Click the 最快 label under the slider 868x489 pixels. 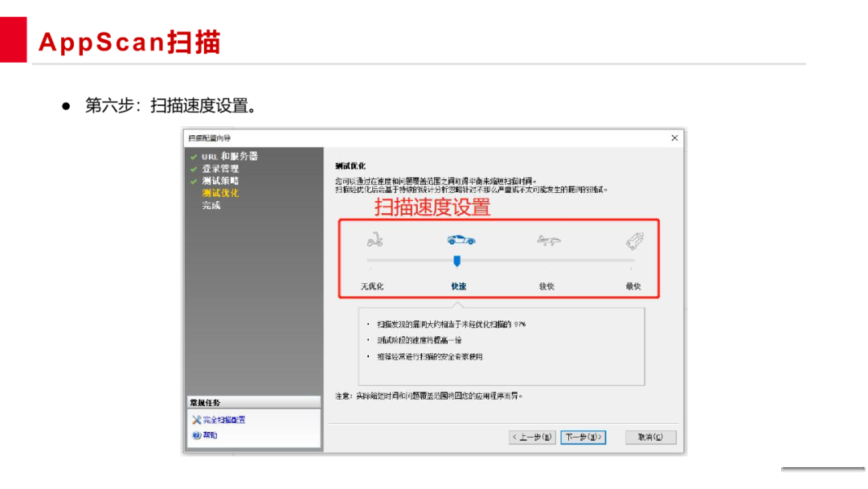(633, 286)
